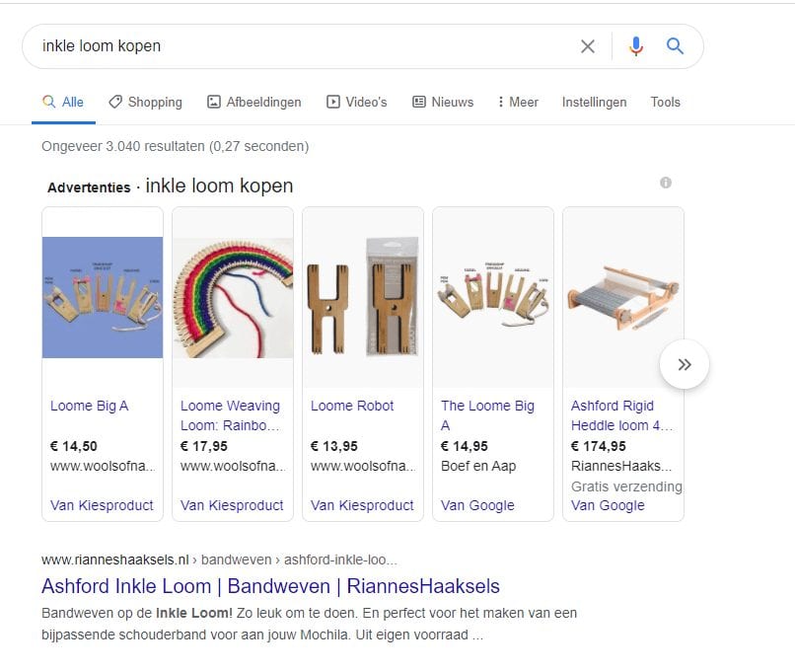Click 'Van Kiesproduct' under Loome Robot

tap(362, 505)
